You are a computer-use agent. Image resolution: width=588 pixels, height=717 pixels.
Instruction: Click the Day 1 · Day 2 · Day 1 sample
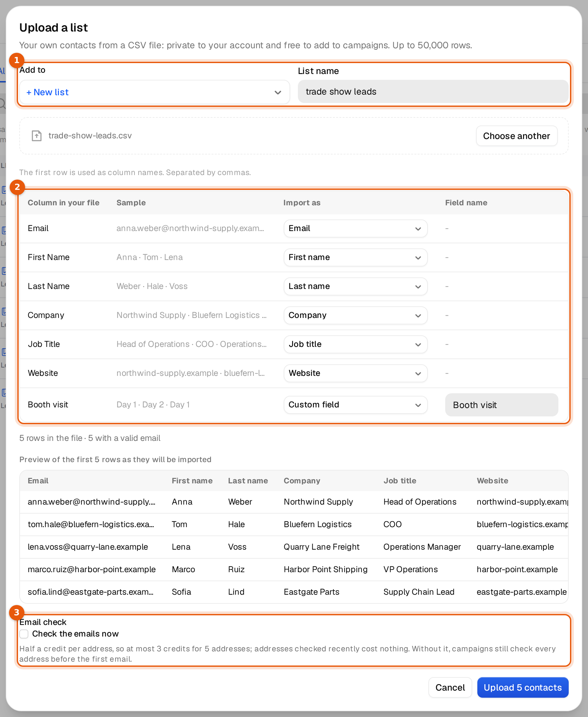click(x=153, y=405)
